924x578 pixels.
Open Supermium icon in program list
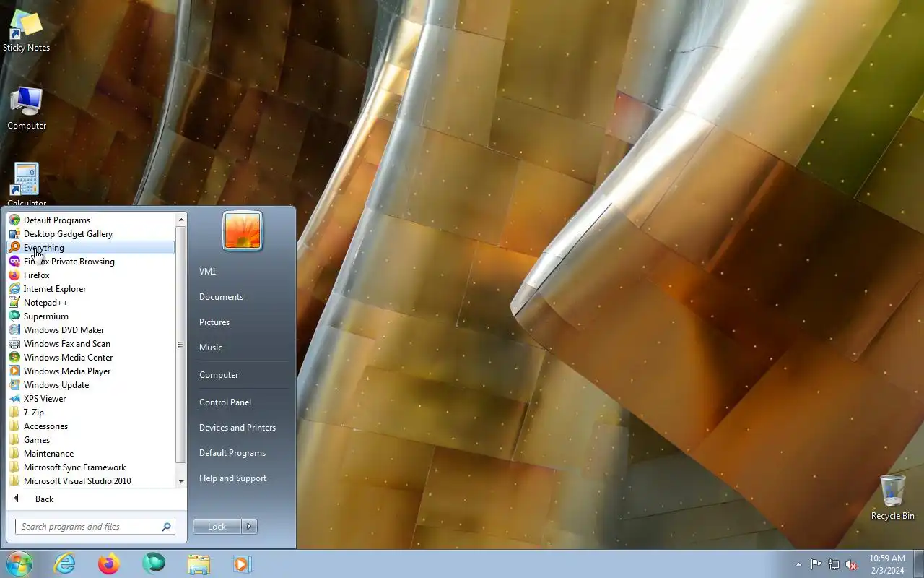click(14, 316)
